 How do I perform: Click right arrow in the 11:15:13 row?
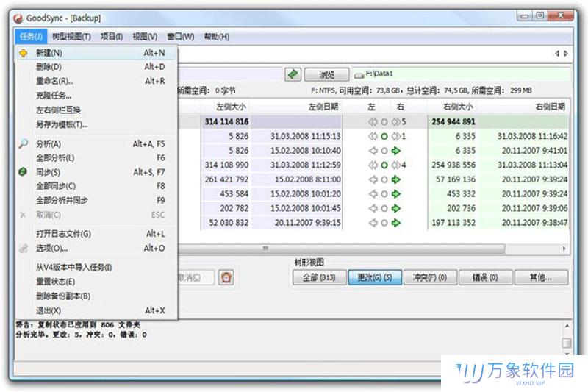[x=396, y=136]
